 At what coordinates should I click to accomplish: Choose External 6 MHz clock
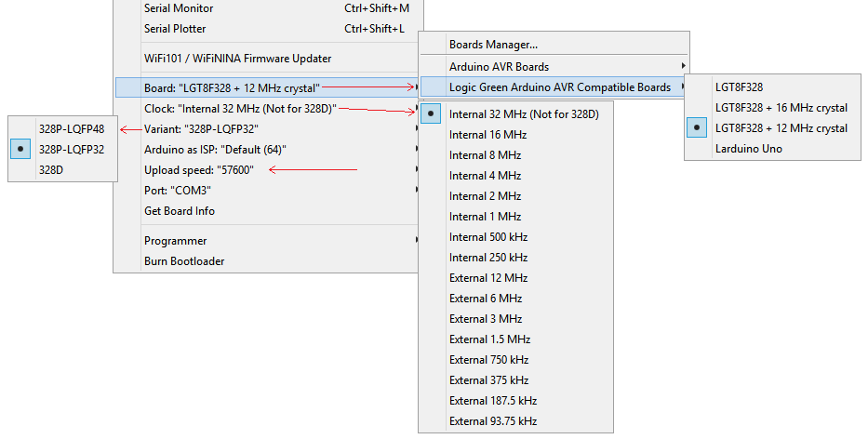pyautogui.click(x=516, y=299)
